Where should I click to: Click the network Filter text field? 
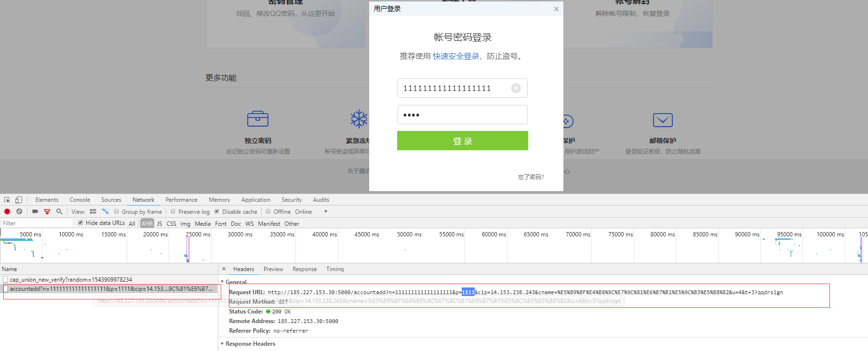tap(37, 223)
